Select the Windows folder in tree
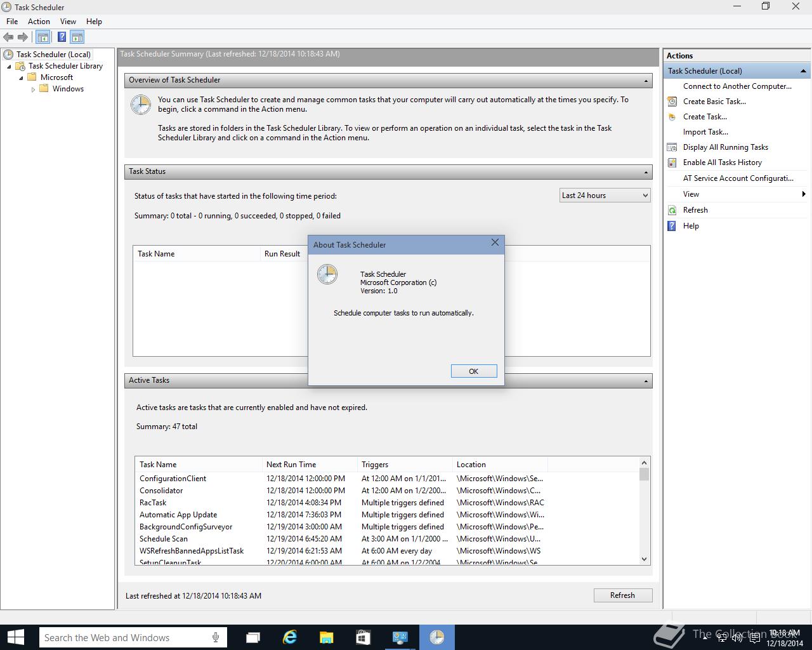 click(x=68, y=89)
